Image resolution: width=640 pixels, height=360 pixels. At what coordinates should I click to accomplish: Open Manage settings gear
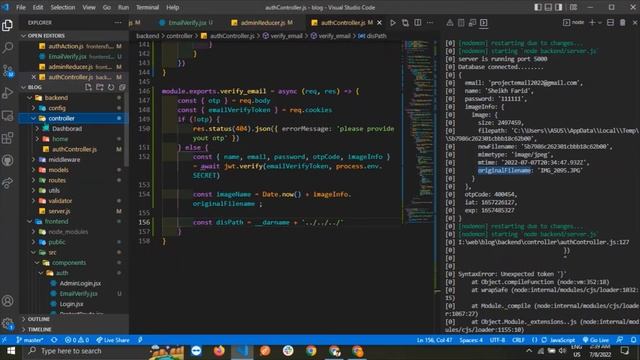pos(7,324)
